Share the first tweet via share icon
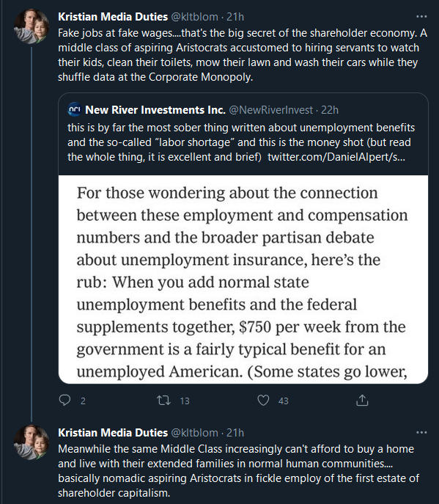This screenshot has width=439, height=504. 362,400
